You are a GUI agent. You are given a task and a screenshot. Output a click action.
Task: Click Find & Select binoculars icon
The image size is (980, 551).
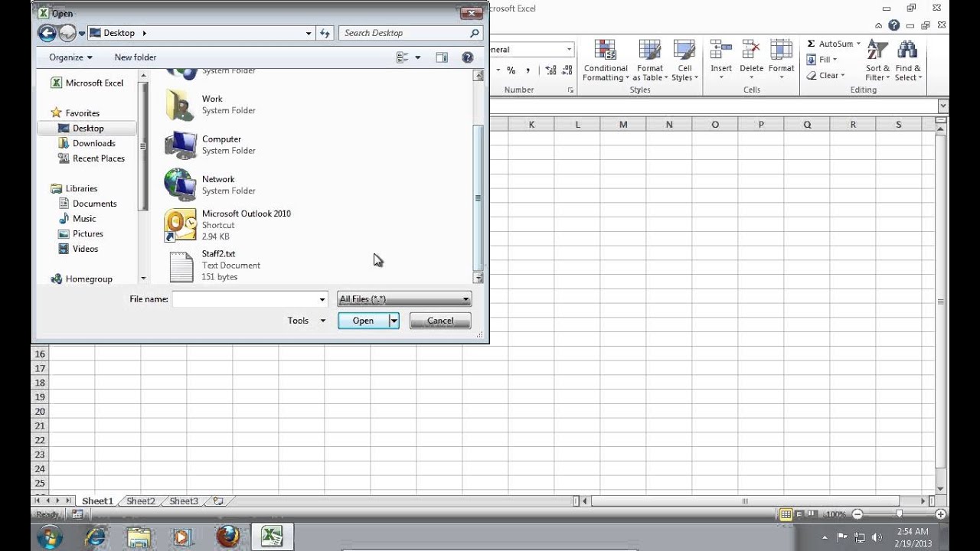907,51
